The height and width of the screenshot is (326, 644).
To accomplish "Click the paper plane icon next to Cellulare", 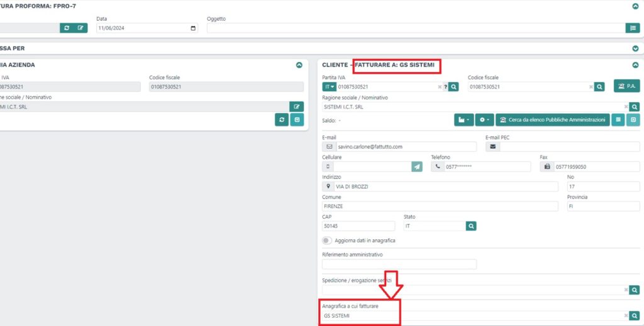I will pos(417,166).
